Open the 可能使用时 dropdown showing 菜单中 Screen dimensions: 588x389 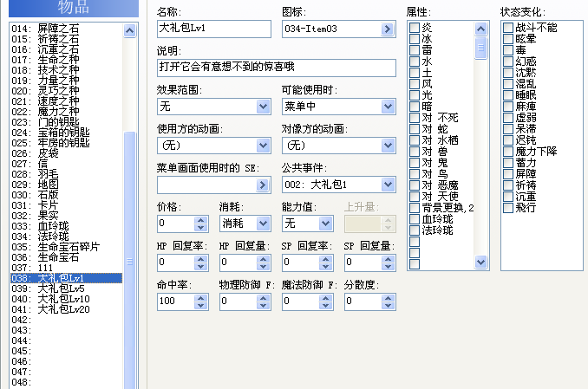[x=389, y=107]
